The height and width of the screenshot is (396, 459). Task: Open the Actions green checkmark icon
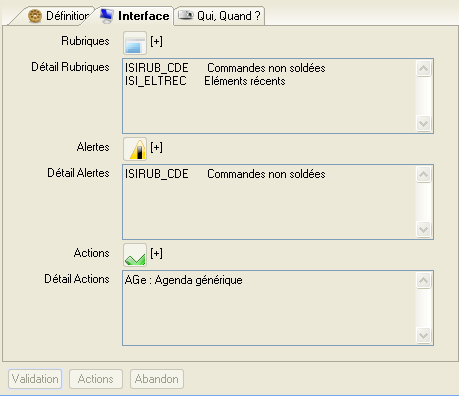coord(135,255)
